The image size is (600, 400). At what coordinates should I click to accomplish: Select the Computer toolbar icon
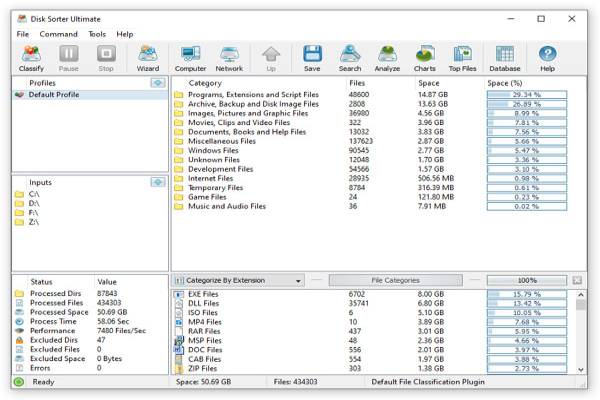tap(190, 58)
